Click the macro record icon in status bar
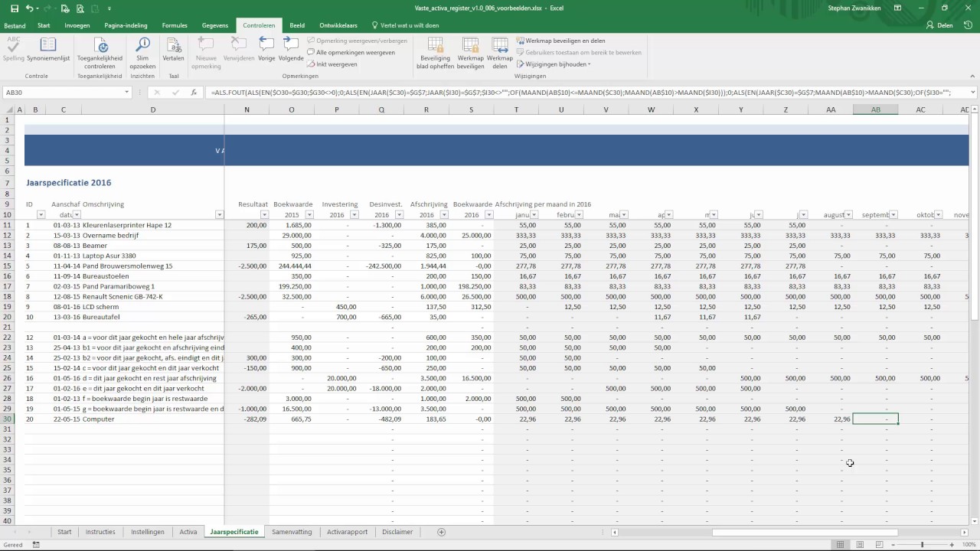 (x=36, y=545)
